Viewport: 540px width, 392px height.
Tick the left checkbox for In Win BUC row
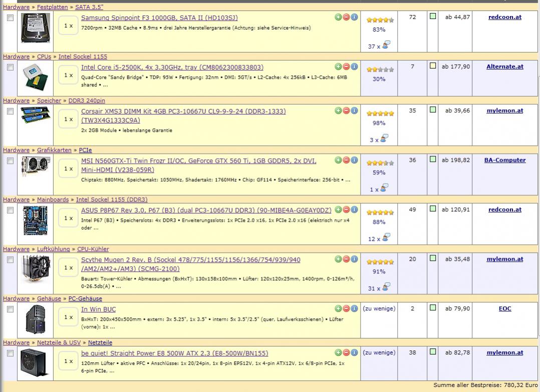(11, 309)
